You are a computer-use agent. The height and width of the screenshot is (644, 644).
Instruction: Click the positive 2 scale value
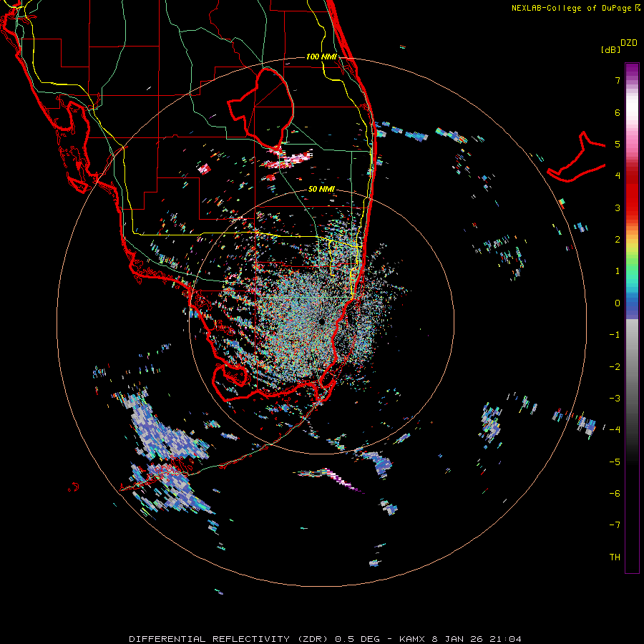617,240
